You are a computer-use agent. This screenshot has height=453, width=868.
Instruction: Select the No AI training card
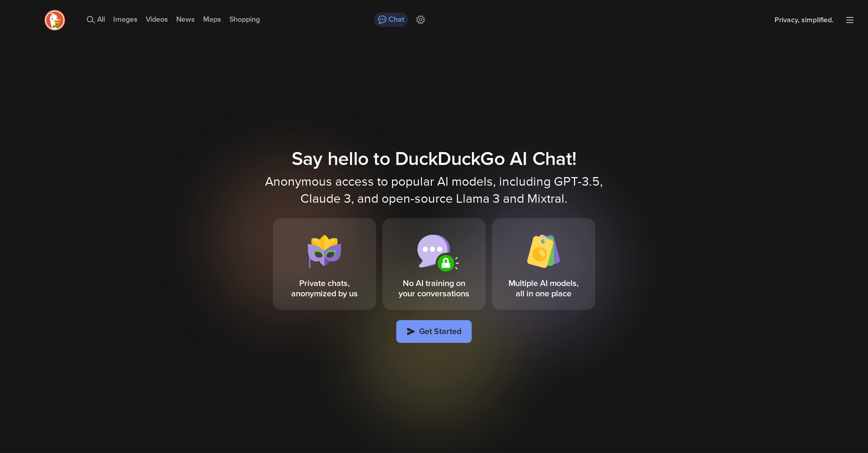click(434, 264)
